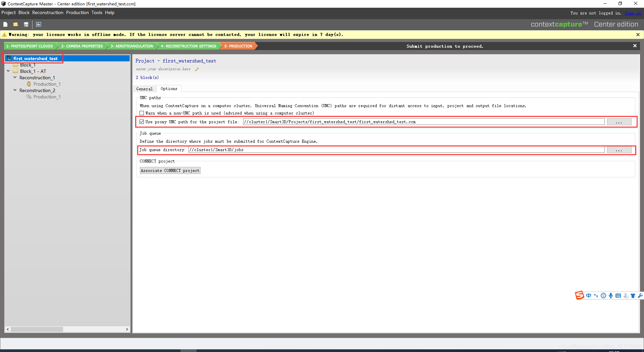Select the Options tab

click(x=169, y=89)
